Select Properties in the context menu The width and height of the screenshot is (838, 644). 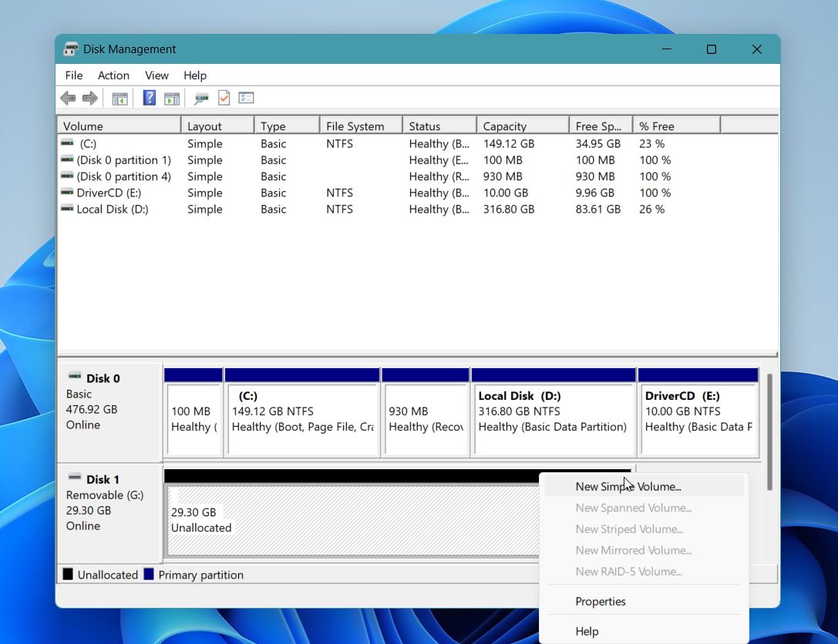(x=644, y=602)
